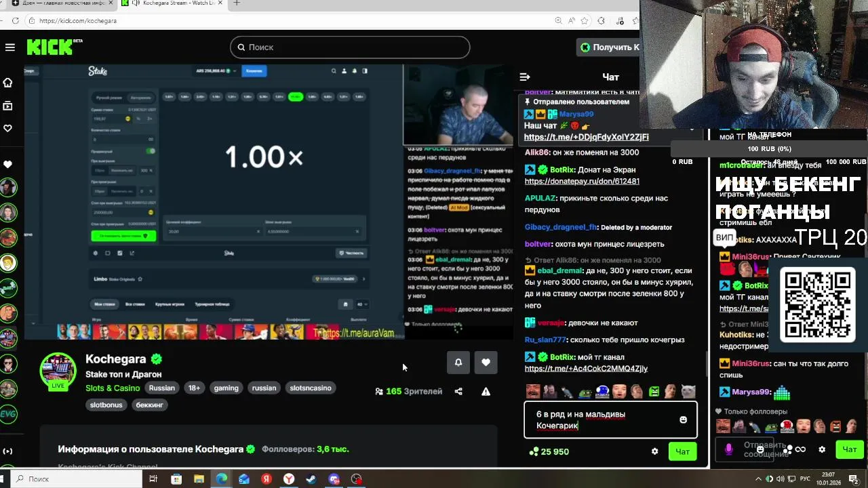Select the lowercase russian tag

264,388
